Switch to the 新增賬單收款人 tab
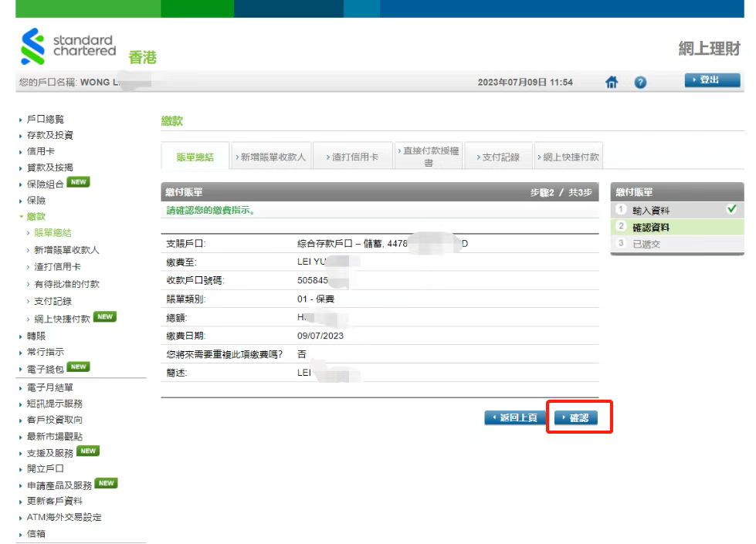This screenshot has height=544, width=756. coord(270,157)
